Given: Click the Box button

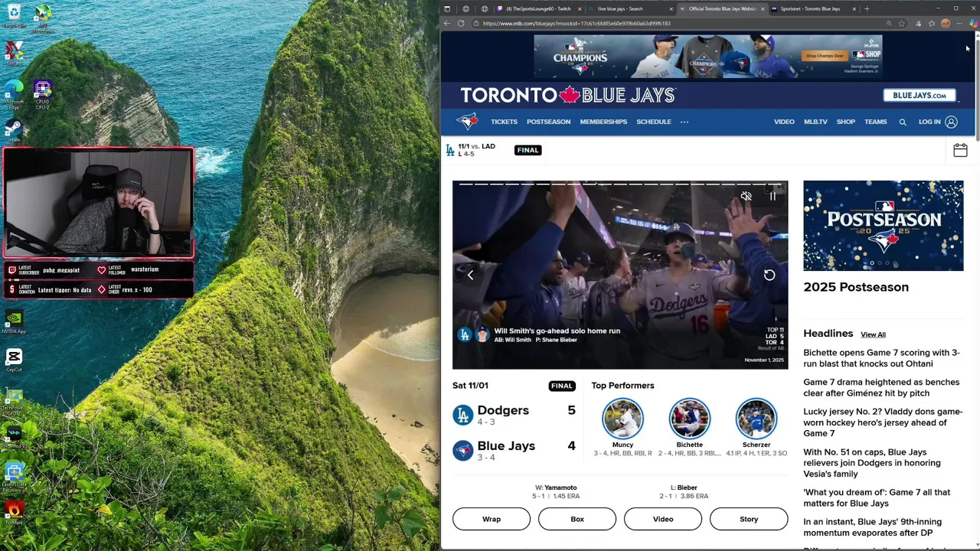Looking at the screenshot, I should [577, 519].
